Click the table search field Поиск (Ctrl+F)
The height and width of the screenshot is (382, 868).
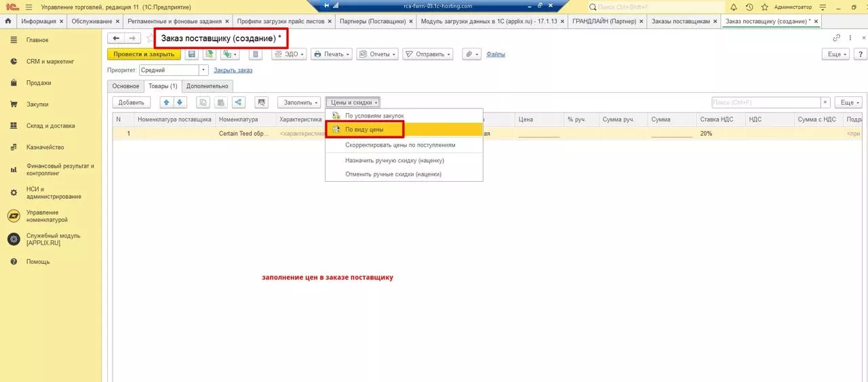coord(766,102)
